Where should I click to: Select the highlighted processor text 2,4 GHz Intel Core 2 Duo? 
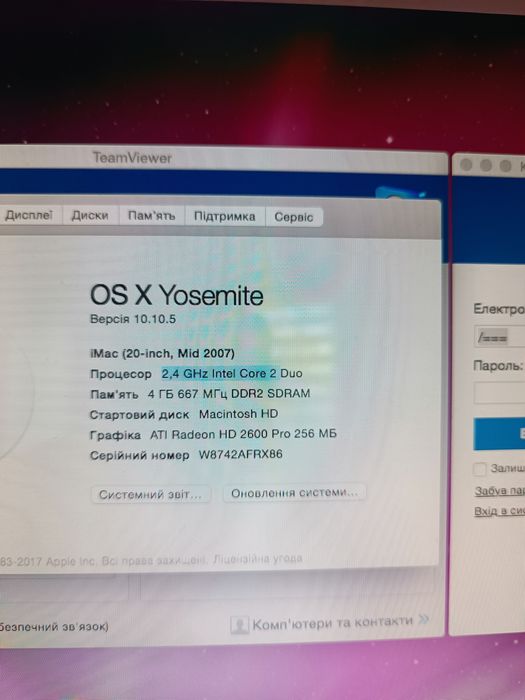point(232,373)
